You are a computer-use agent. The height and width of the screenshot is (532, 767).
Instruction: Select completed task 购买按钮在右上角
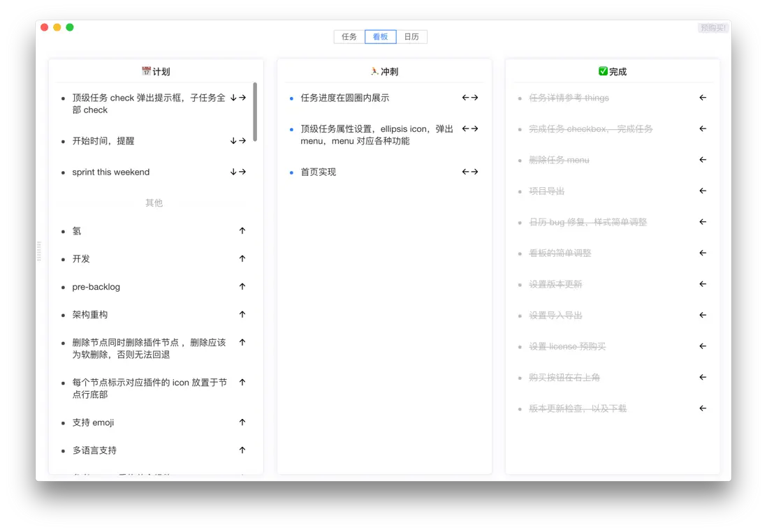[x=564, y=377]
